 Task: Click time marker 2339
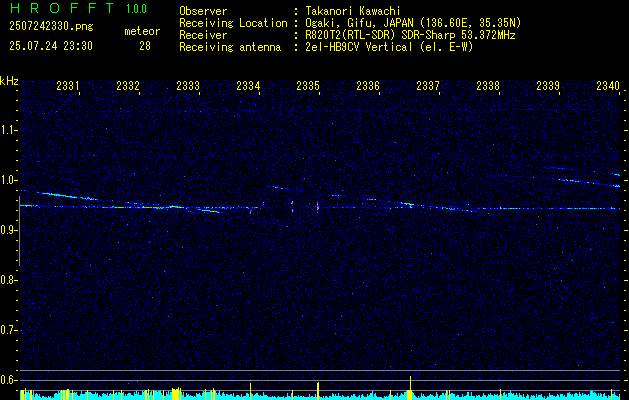pyautogui.click(x=548, y=85)
